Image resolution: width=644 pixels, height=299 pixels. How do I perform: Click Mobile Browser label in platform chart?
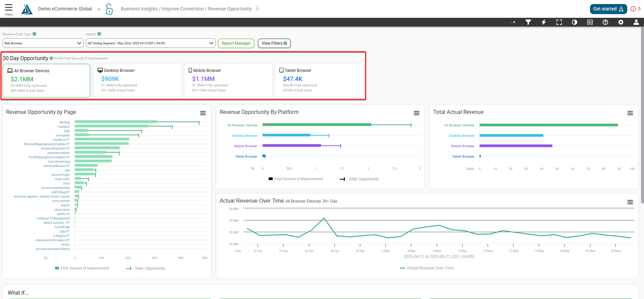coord(246,146)
